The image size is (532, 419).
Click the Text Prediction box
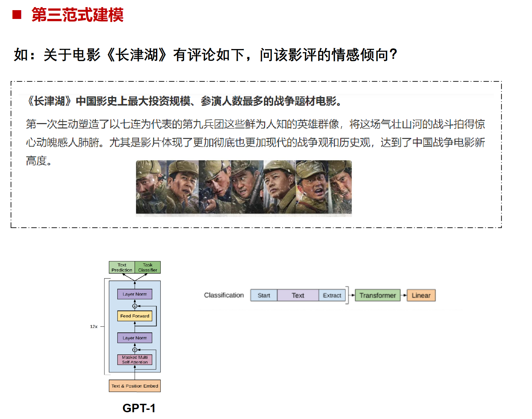pyautogui.click(x=122, y=267)
